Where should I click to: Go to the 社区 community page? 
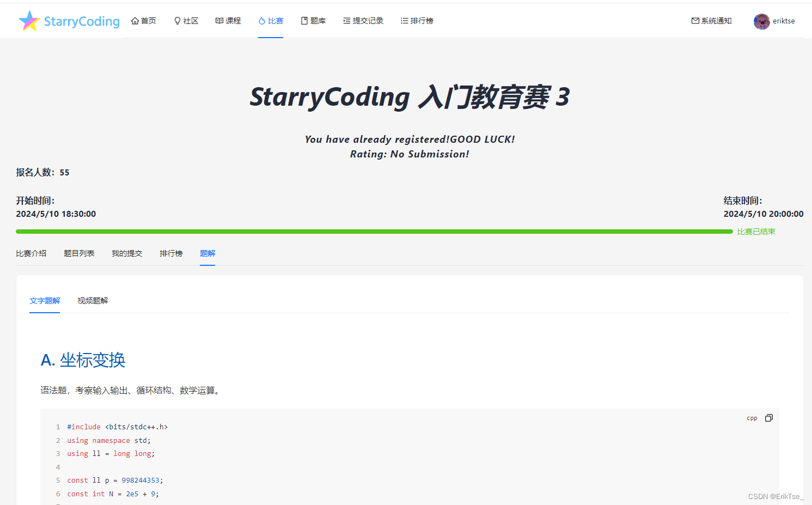pyautogui.click(x=186, y=21)
